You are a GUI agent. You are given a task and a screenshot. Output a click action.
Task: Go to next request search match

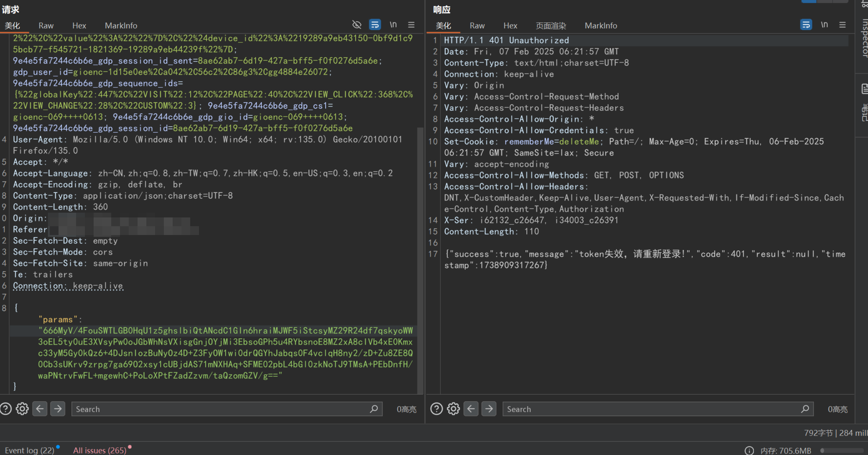[x=57, y=409]
